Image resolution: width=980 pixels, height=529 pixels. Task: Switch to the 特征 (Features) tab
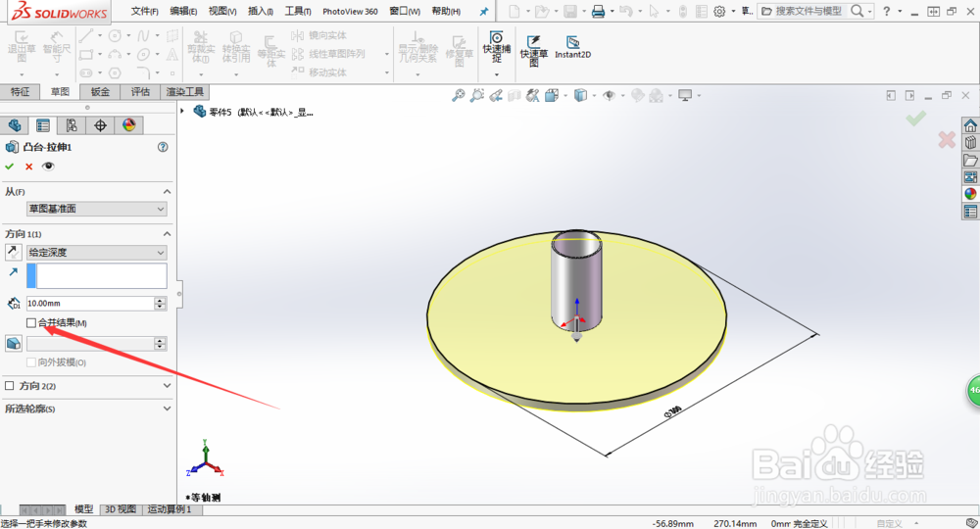[20, 92]
